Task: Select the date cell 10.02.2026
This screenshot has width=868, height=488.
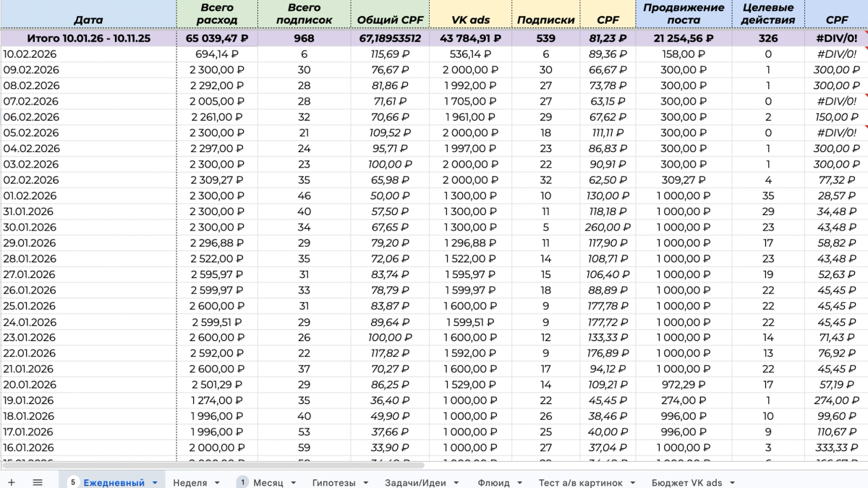Action: click(88, 54)
